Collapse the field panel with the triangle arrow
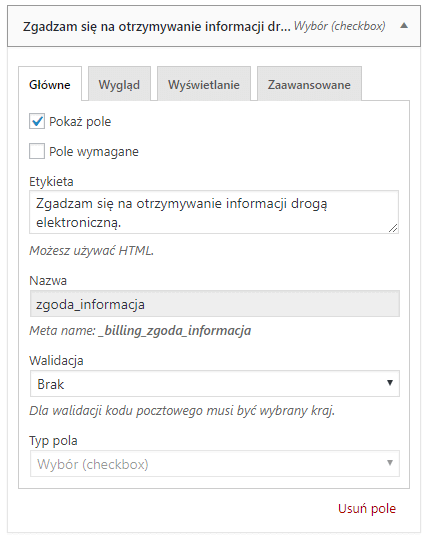Image resolution: width=426 pixels, height=539 pixels. point(404,26)
